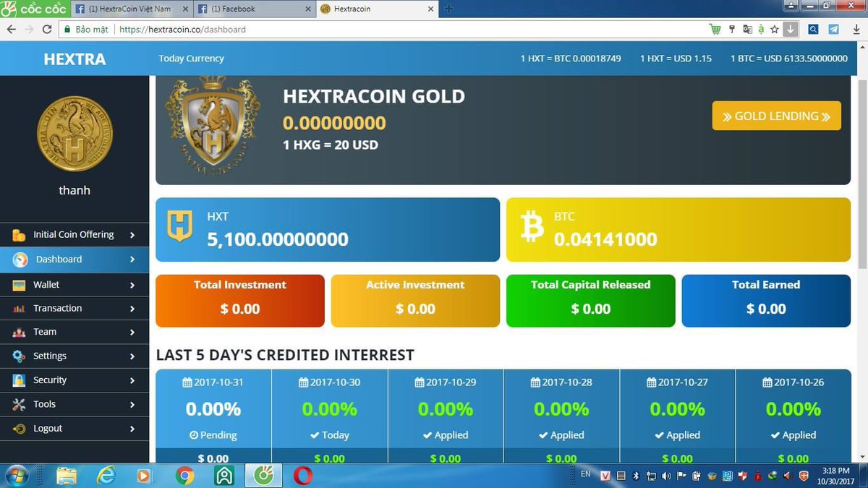
Task: Bookmark page with the star icon
Action: (x=775, y=30)
